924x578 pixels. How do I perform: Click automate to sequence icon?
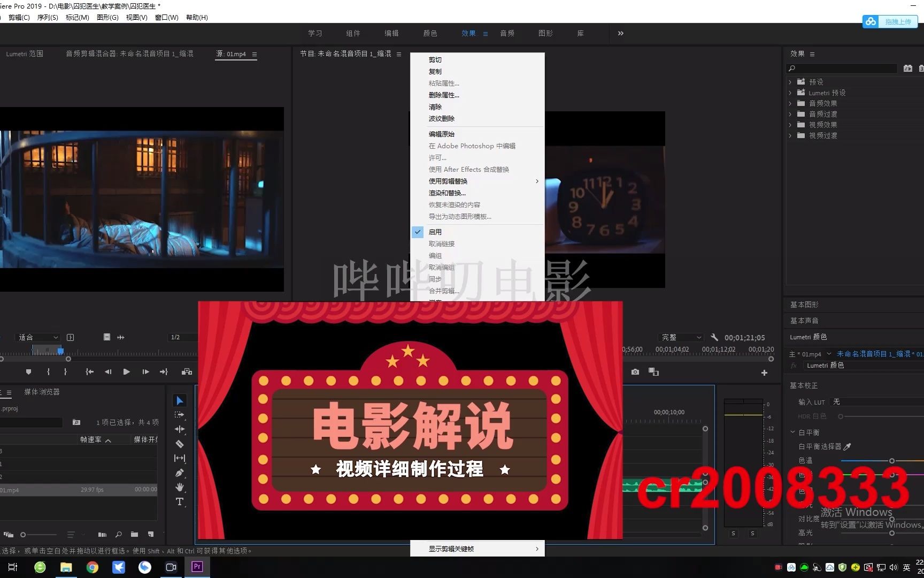click(x=102, y=534)
